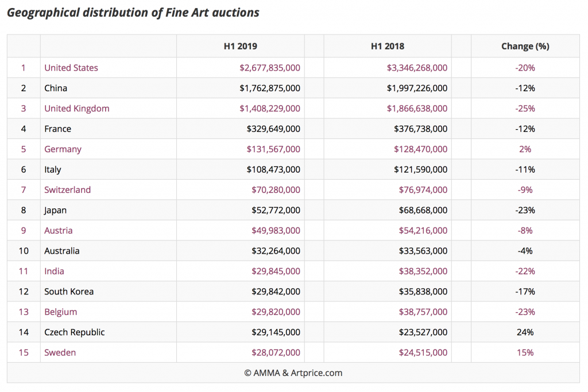
Task: Select the Change (%) column header
Action: [525, 46]
